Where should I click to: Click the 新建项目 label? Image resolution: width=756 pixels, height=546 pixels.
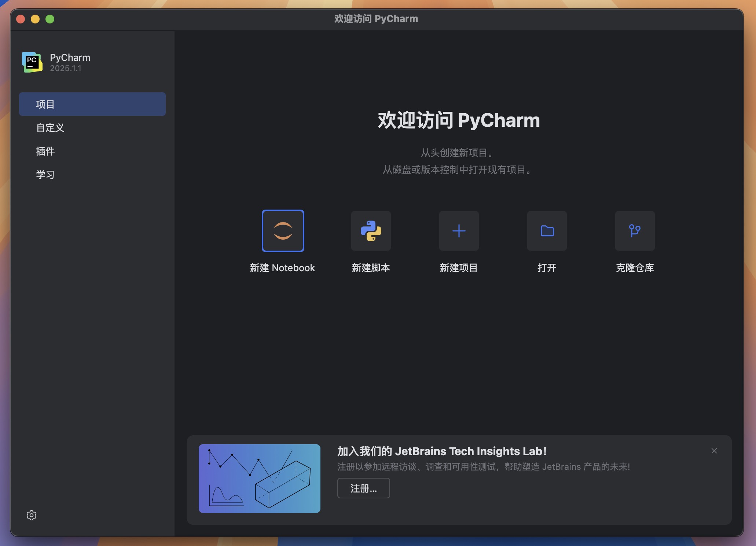pyautogui.click(x=459, y=268)
